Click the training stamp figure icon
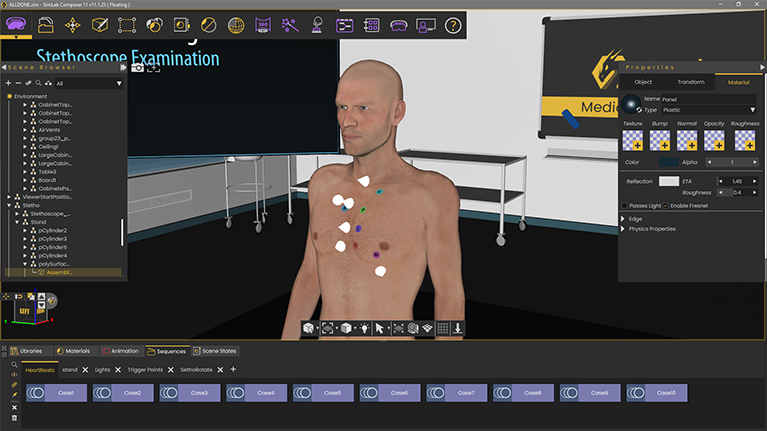767x431 pixels. click(x=317, y=25)
